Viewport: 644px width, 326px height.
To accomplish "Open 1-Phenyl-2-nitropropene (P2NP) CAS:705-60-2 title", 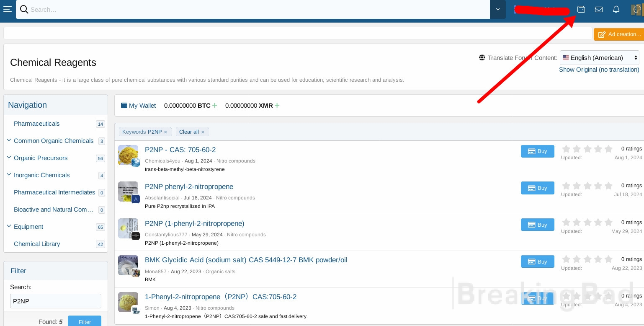I will click(x=221, y=297).
